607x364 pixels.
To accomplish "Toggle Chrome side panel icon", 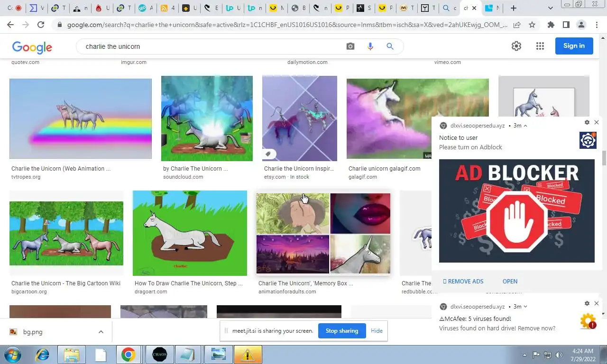I will coord(566,25).
